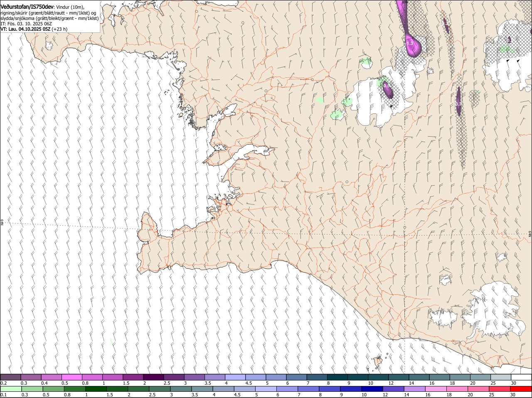Select the lower legend swatch between 0.5 and 0.8
The width and height of the screenshot is (532, 398).
(x=54, y=389)
